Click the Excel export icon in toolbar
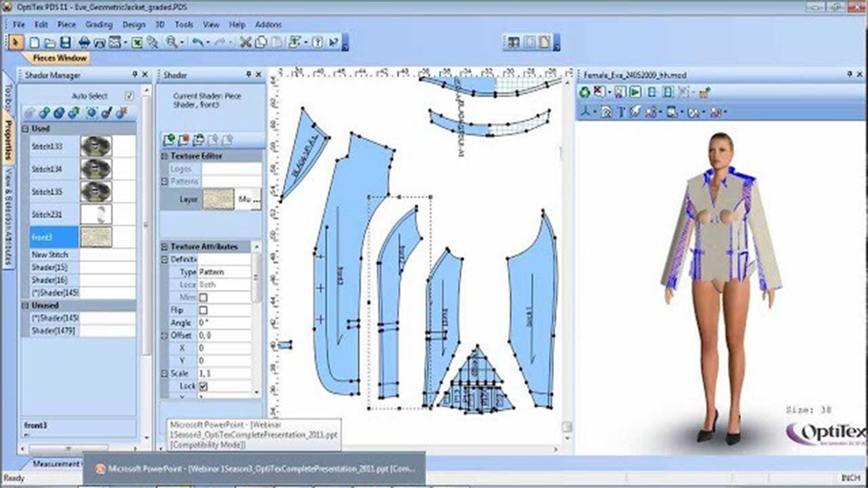 [x=137, y=42]
